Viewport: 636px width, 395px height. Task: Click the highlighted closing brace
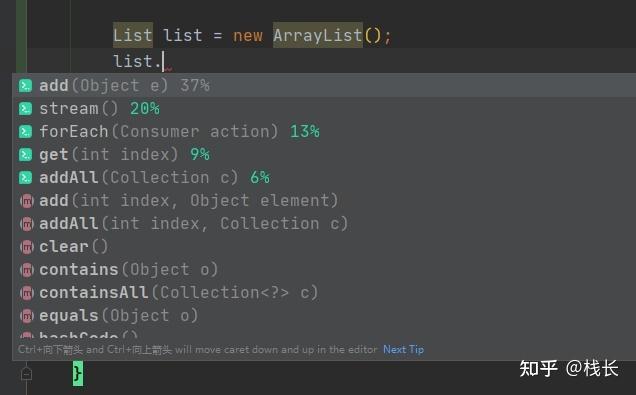(77, 374)
